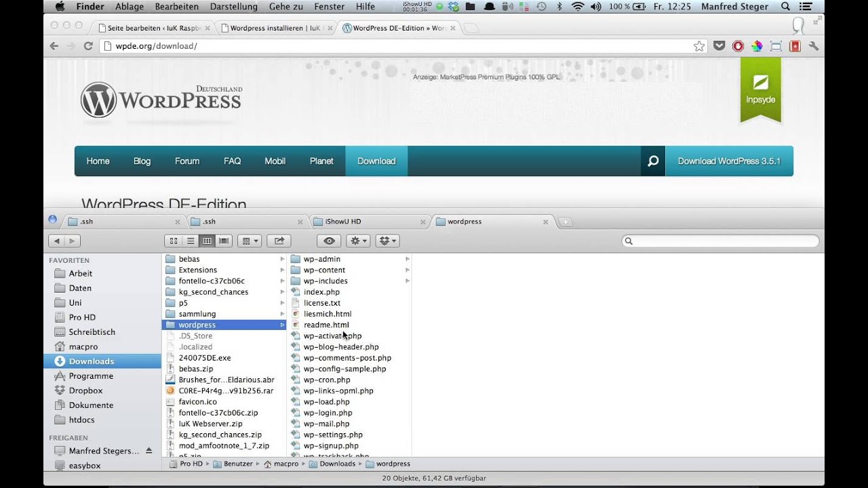Click the Time Machine clock icon

pyautogui.click(x=541, y=7)
